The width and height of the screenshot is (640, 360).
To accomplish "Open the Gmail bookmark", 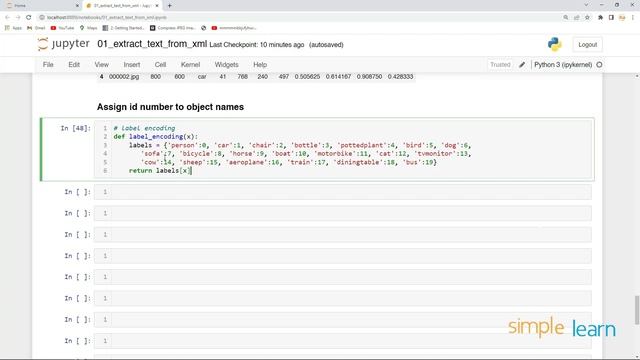I will [36, 28].
